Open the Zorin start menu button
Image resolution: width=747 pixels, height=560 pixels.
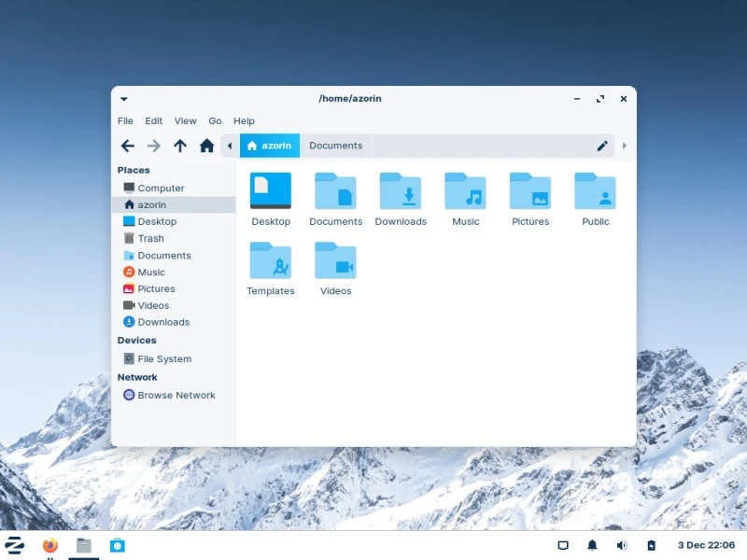click(x=15, y=545)
